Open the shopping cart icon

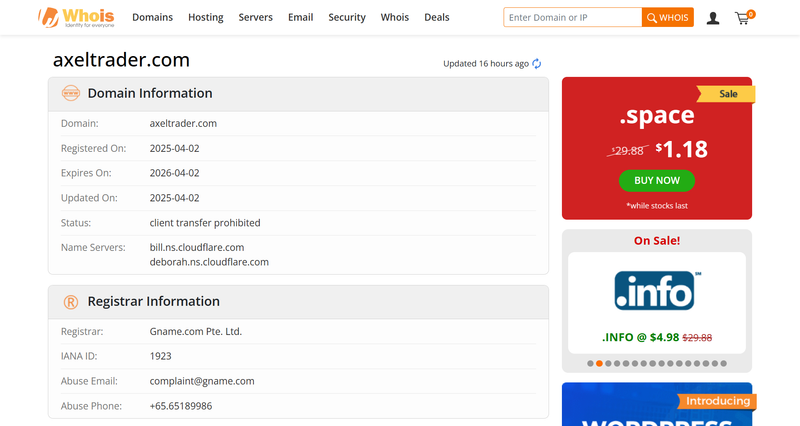[744, 17]
